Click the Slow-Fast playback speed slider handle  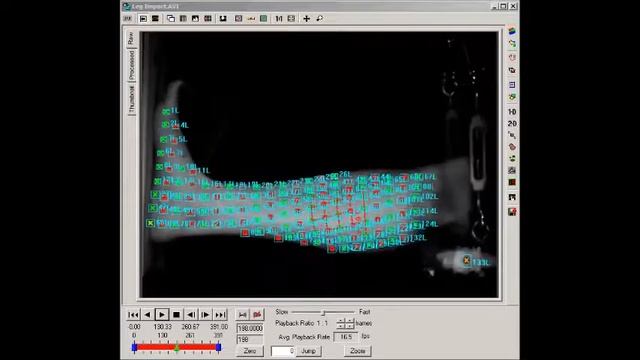[323, 313]
